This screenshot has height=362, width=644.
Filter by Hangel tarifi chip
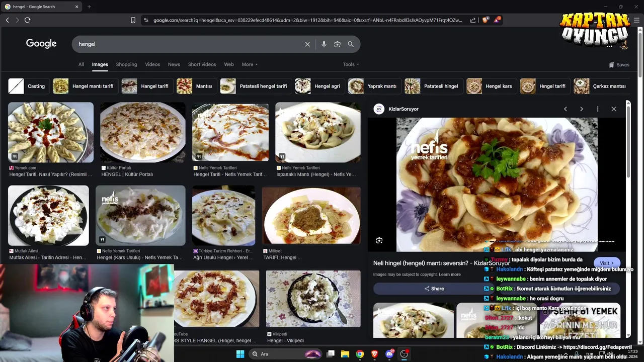click(147, 86)
